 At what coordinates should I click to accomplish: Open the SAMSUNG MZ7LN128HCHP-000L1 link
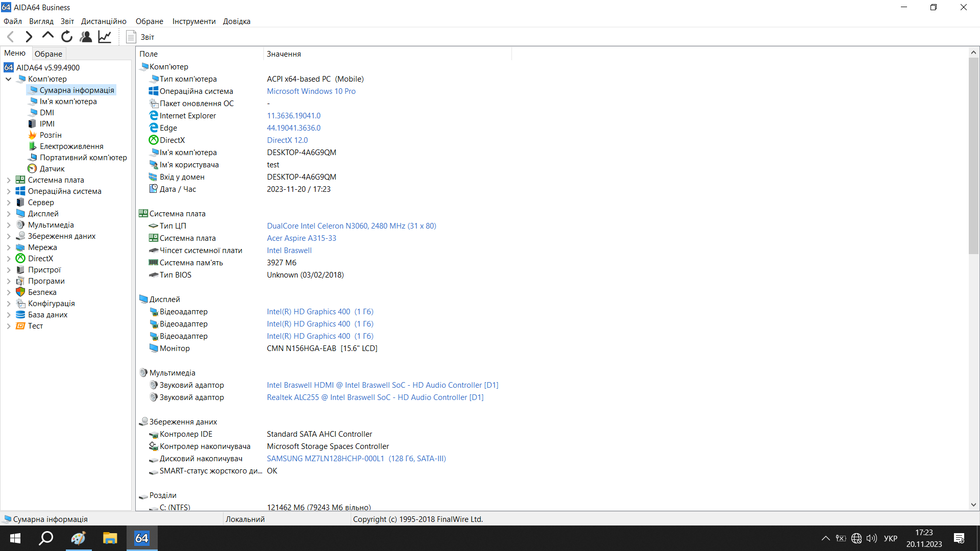click(356, 459)
